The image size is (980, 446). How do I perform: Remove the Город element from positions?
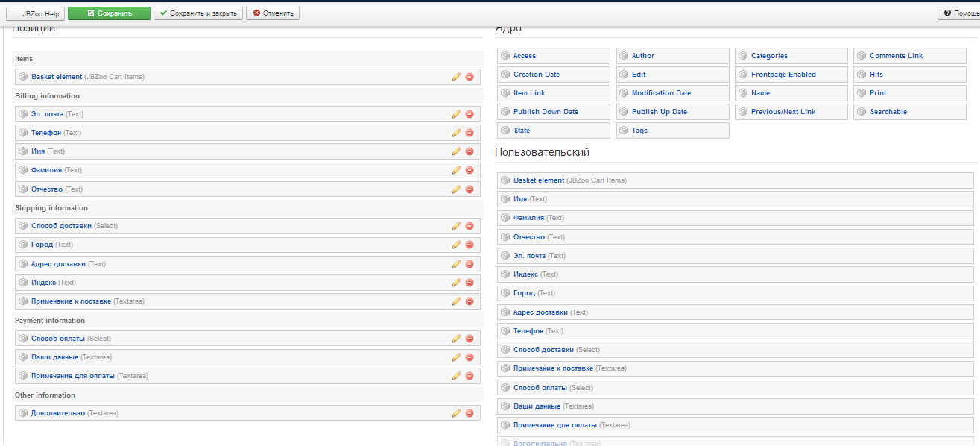(470, 245)
